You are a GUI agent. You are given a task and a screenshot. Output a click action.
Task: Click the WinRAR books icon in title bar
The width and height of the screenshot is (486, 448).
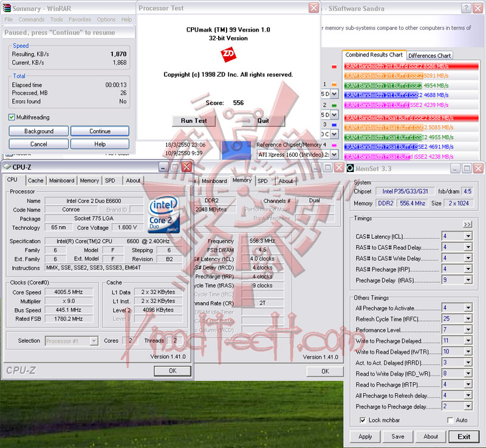point(7,8)
